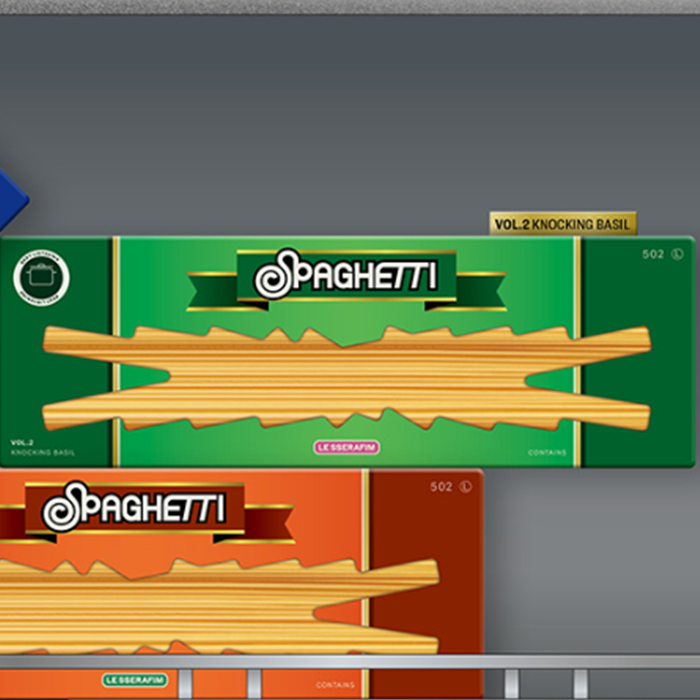Click the circled L icon on green box
Image resolution: width=700 pixels, height=700 pixels.
pos(677,255)
